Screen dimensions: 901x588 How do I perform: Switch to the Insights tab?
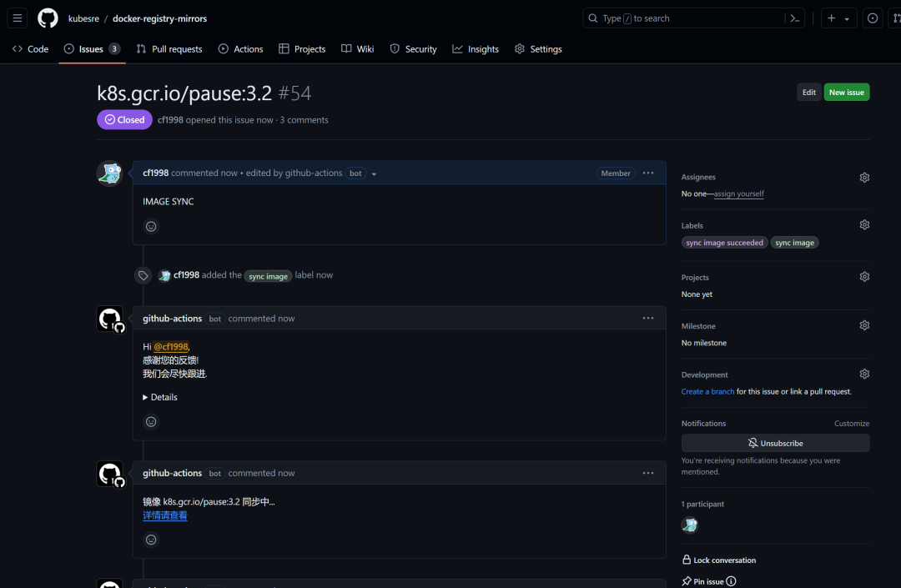point(476,49)
